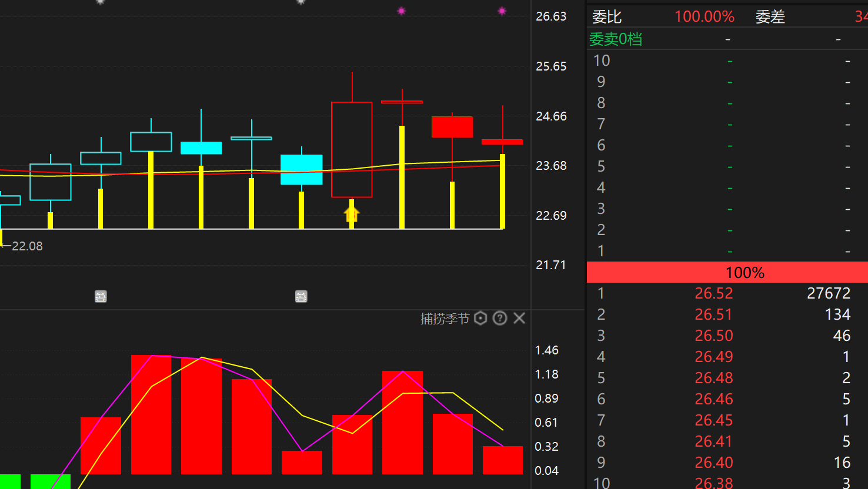Open the left event marker below candles
Viewport: 868px width, 489px height.
pos(101,297)
